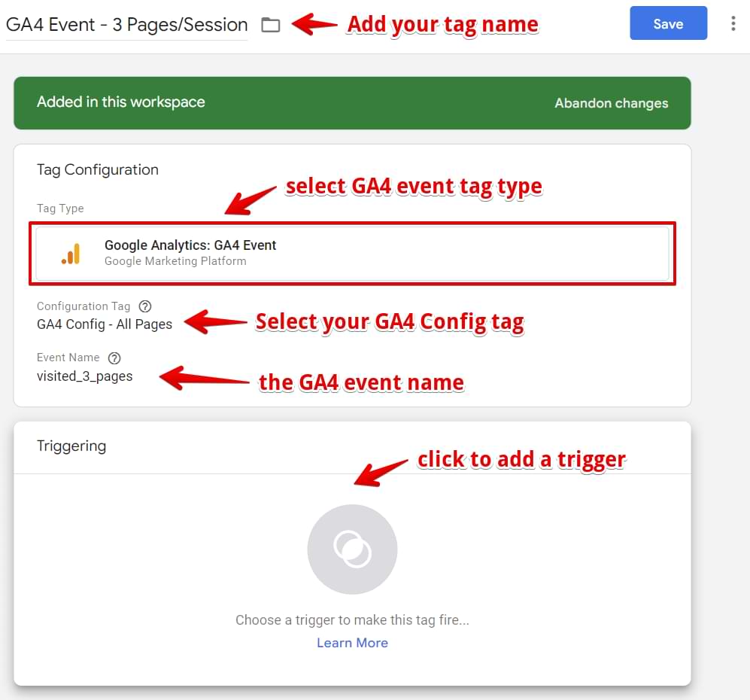Click the Tag Type label

tap(60, 208)
